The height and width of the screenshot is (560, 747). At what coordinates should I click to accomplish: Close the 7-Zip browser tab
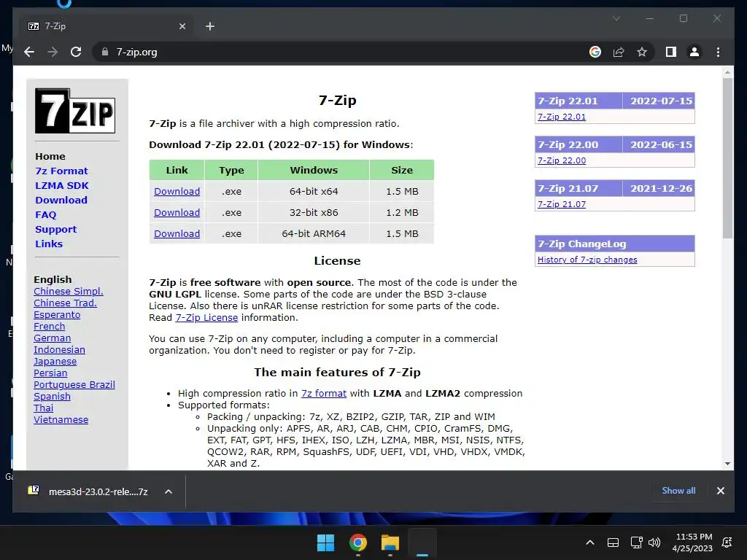[x=182, y=26]
